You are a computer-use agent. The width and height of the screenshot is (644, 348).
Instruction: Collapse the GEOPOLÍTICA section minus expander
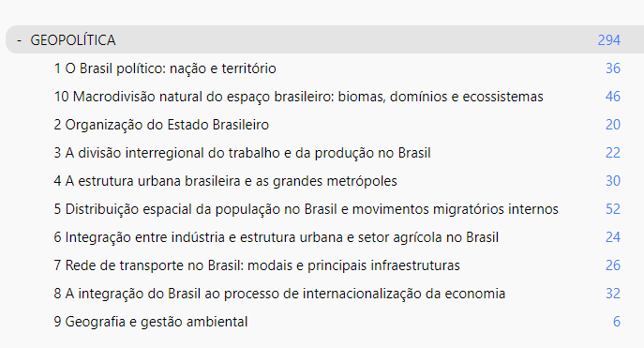(x=19, y=40)
